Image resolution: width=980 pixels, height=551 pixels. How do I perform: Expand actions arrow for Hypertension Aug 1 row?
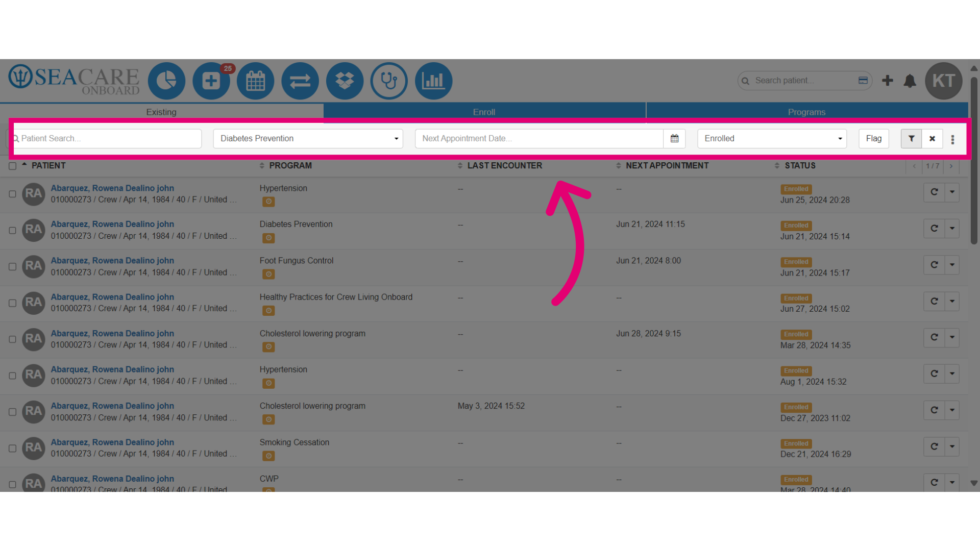[x=952, y=373]
